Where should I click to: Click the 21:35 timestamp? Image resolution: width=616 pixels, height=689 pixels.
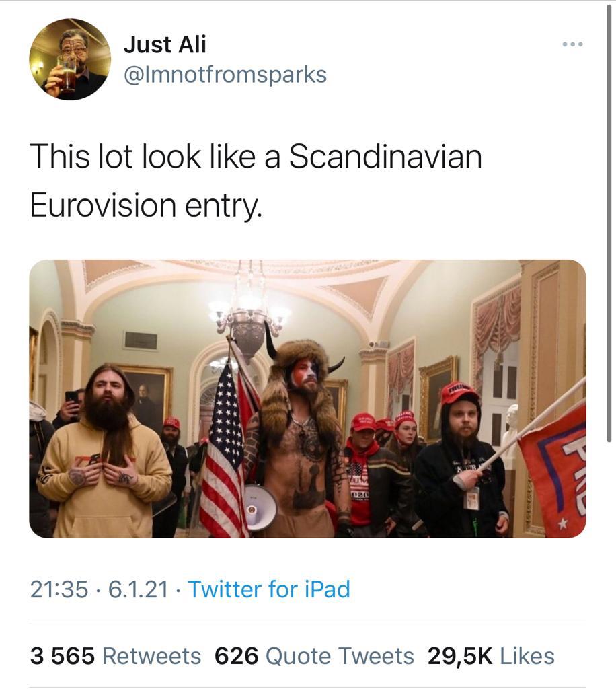click(59, 589)
